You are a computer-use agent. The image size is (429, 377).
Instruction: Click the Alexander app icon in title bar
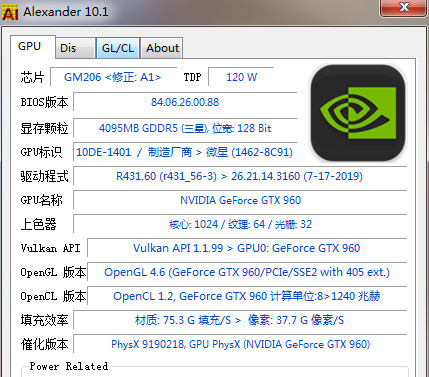pyautogui.click(x=10, y=12)
